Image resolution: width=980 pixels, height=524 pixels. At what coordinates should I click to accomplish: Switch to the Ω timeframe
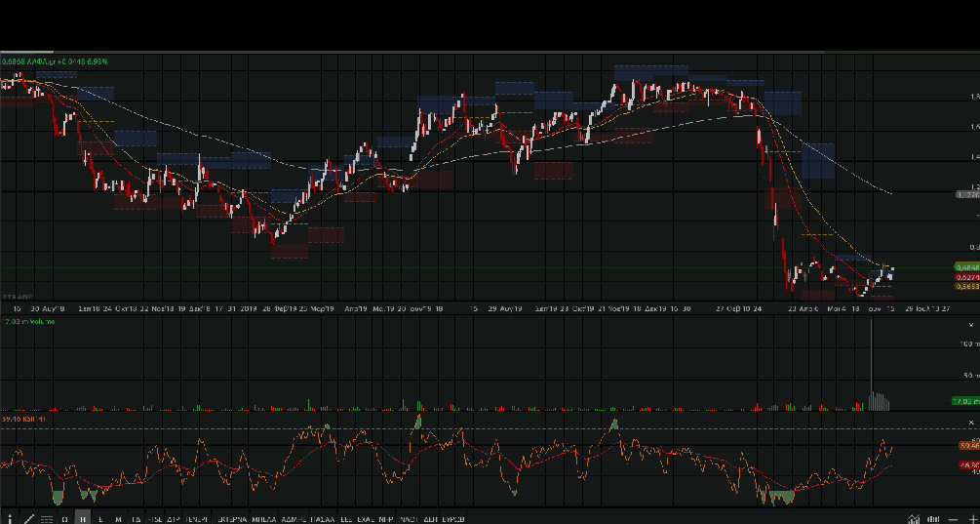[65, 518]
